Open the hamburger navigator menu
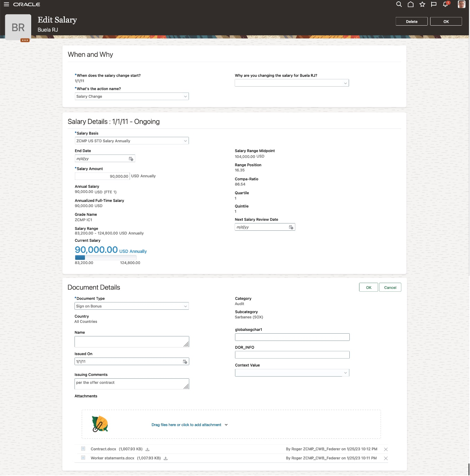Viewport: 470px width, 476px height. [x=6, y=5]
